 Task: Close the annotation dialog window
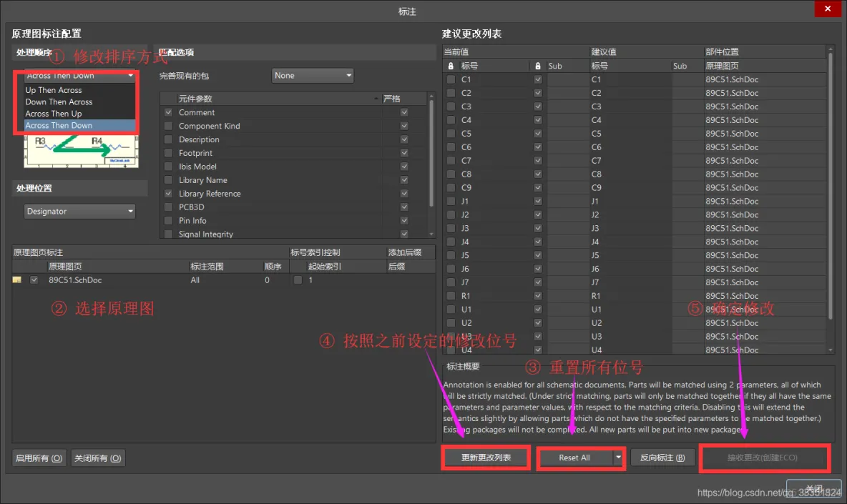click(x=828, y=9)
